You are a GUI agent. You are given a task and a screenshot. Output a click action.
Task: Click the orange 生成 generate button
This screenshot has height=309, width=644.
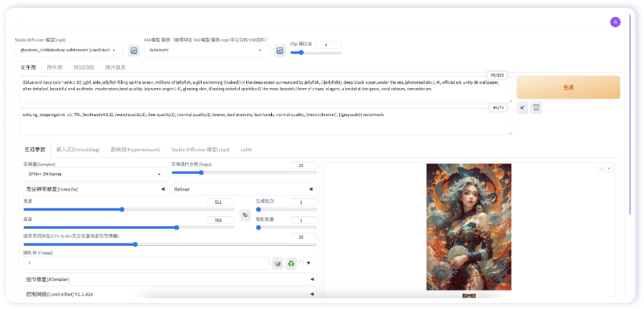568,87
